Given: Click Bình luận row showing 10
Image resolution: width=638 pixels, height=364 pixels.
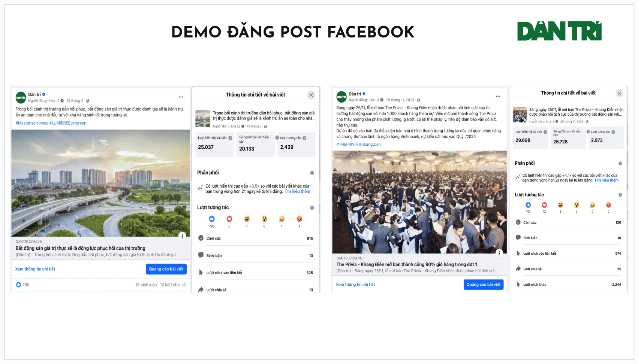Looking at the screenshot, I should pyautogui.click(x=568, y=238).
